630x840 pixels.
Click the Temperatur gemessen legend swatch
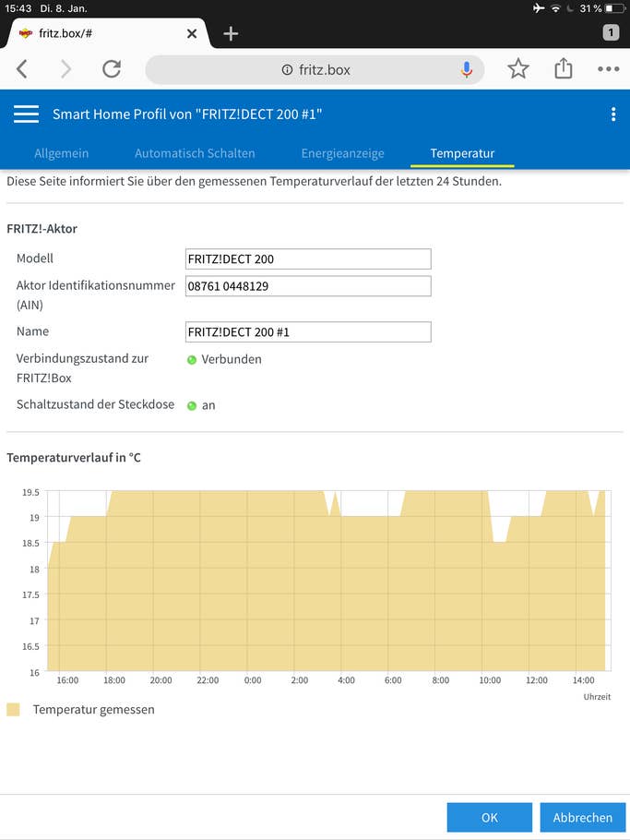pos(14,710)
